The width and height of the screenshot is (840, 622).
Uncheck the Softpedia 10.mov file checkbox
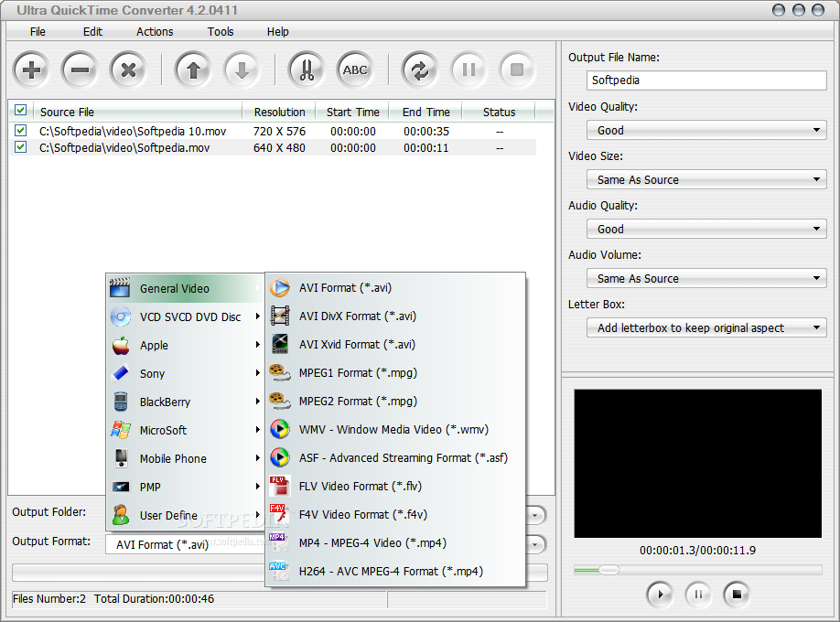21,130
